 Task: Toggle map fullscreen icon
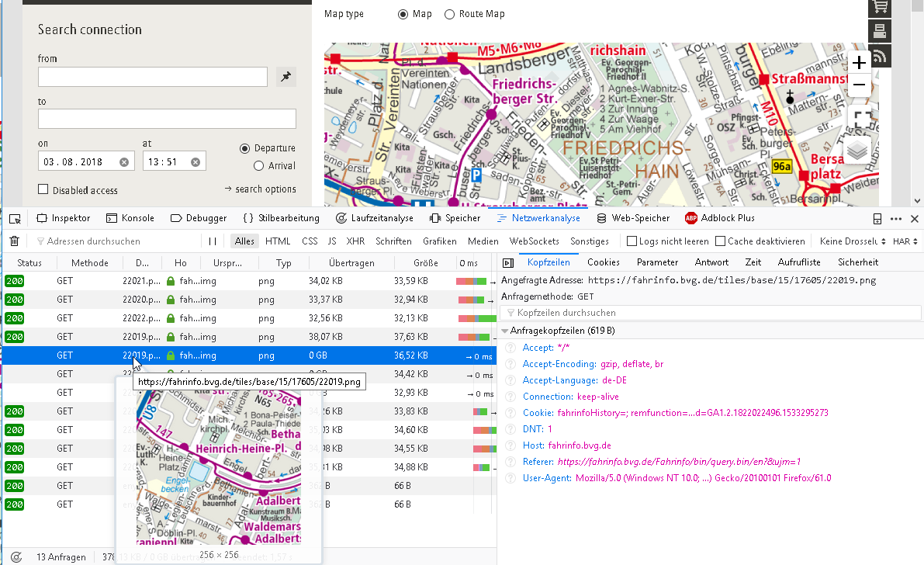861,120
